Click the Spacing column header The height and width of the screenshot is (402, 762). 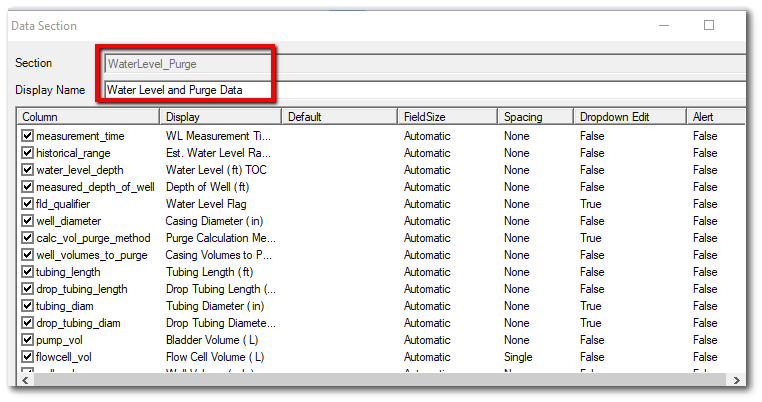tap(535, 117)
